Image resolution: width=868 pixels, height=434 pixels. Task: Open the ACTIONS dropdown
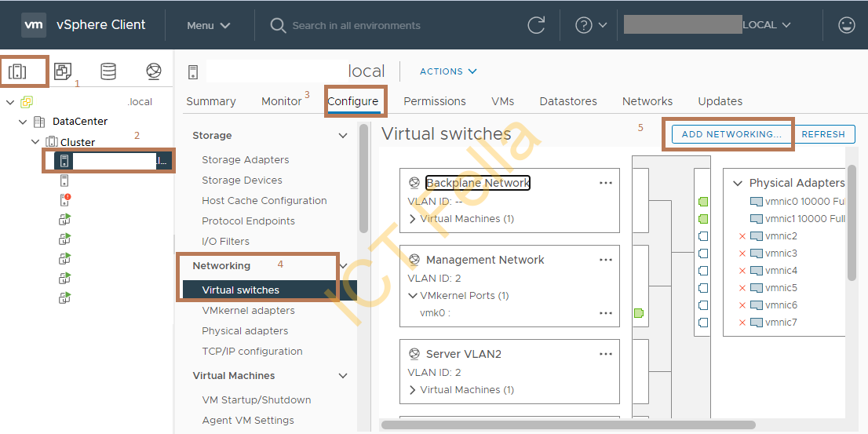448,71
